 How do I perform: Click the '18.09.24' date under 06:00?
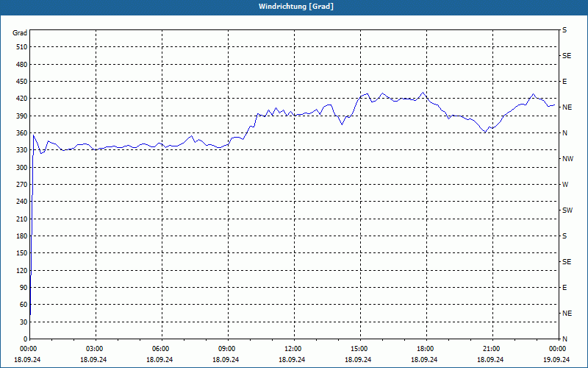[x=159, y=360]
